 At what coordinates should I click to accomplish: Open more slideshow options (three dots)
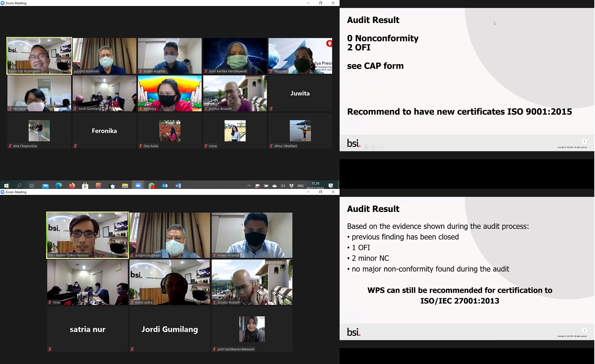click(381, 147)
